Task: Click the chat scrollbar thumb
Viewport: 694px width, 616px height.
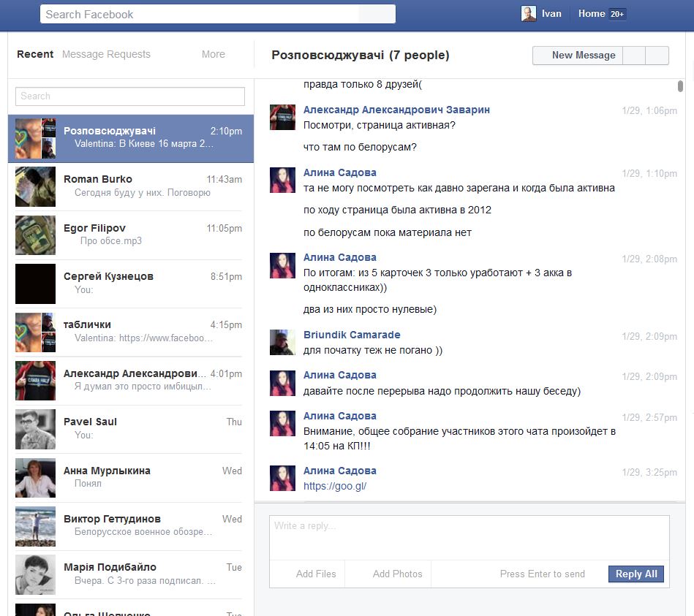Action: (681, 86)
